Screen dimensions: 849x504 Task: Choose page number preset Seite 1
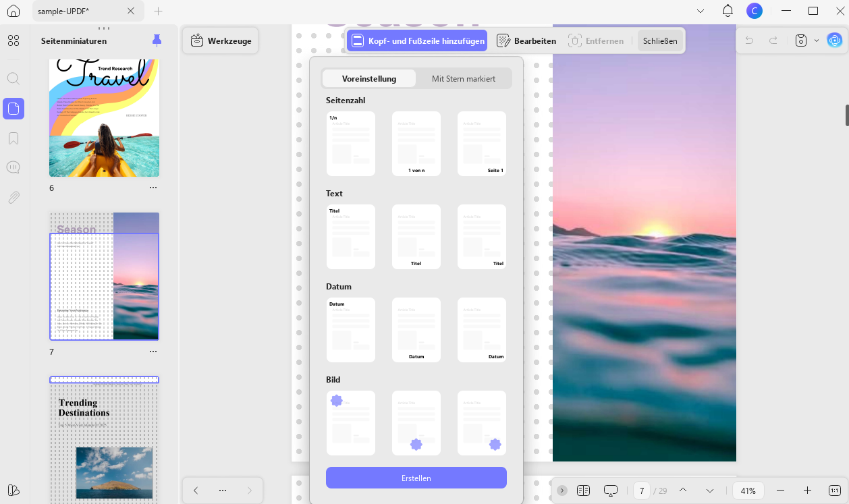coord(482,144)
